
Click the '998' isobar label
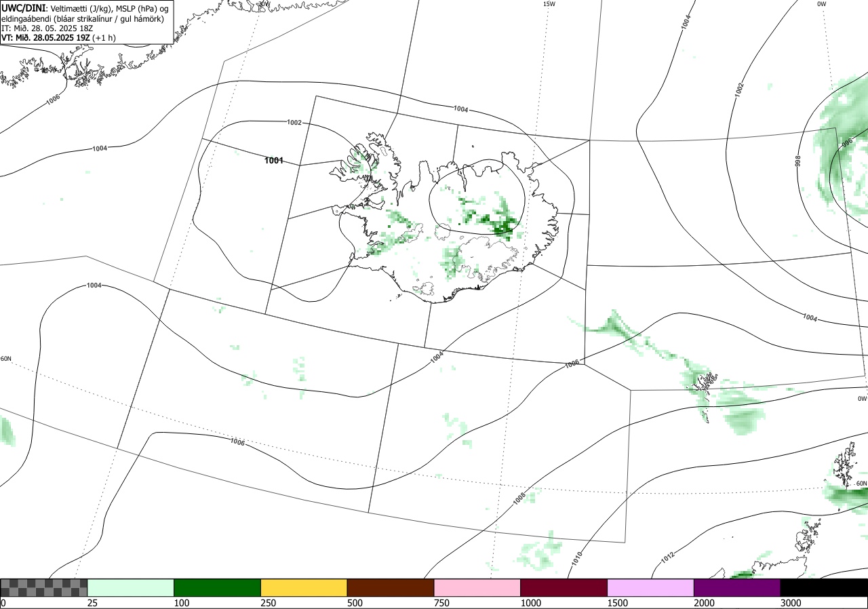click(798, 161)
